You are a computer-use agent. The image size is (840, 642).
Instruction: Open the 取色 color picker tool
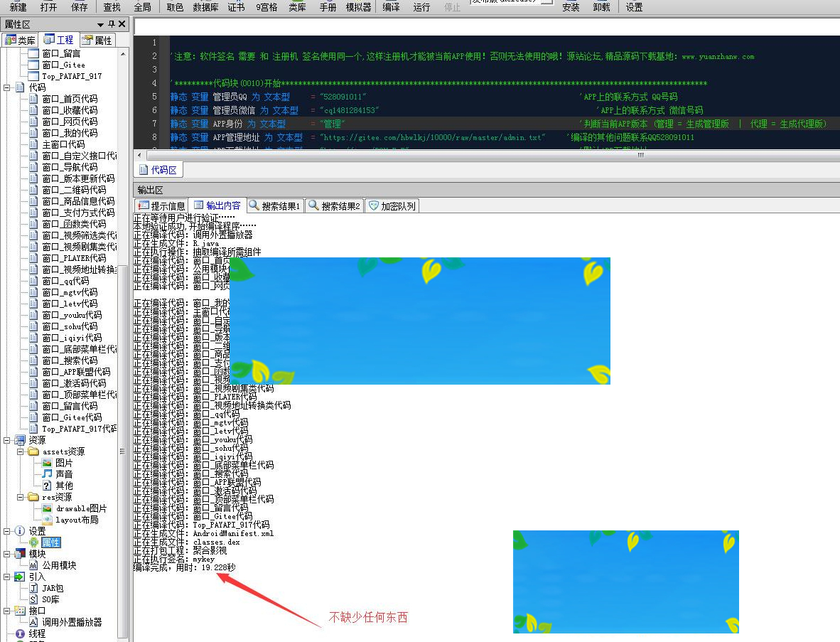[175, 7]
